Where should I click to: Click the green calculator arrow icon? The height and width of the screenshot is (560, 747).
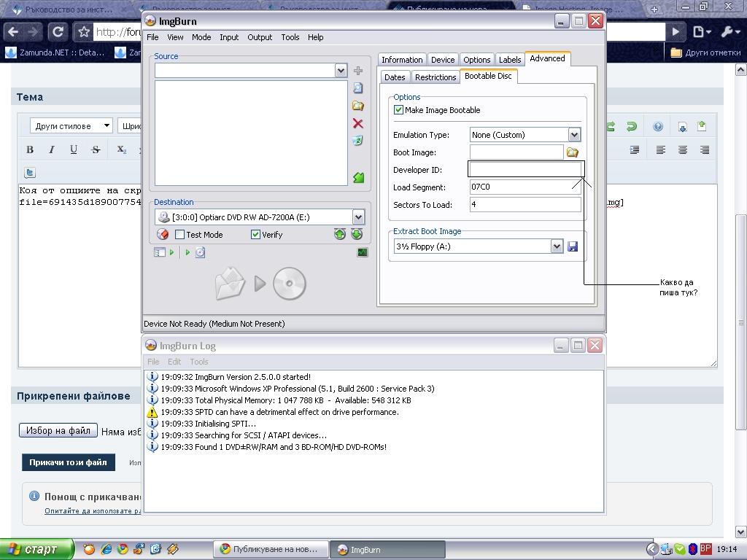pos(357,177)
